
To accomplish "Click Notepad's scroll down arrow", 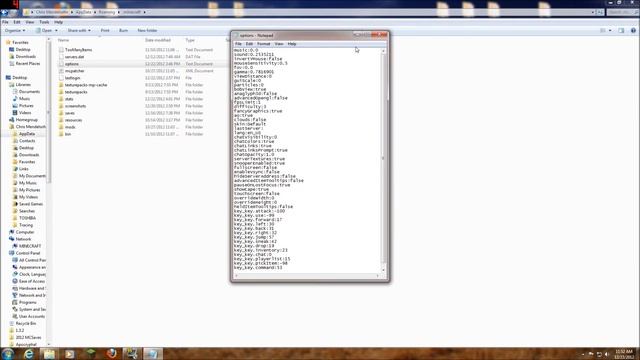I will click(x=383, y=271).
